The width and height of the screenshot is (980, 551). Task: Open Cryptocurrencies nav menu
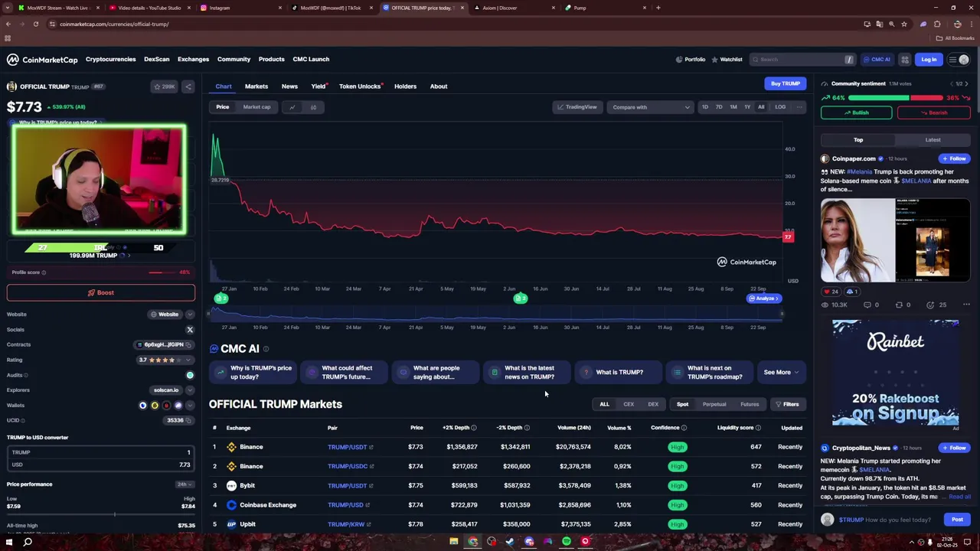pos(110,60)
